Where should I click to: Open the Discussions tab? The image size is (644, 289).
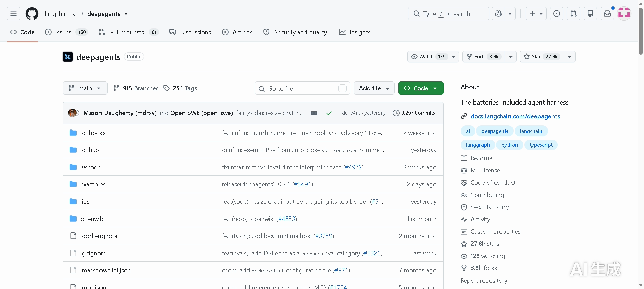[190, 32]
